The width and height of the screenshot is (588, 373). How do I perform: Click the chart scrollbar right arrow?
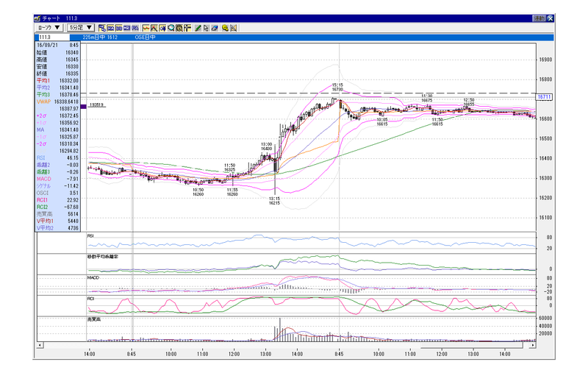click(532, 345)
